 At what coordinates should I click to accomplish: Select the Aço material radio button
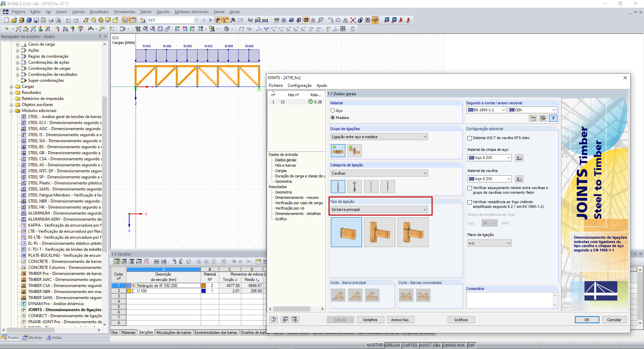333,111
